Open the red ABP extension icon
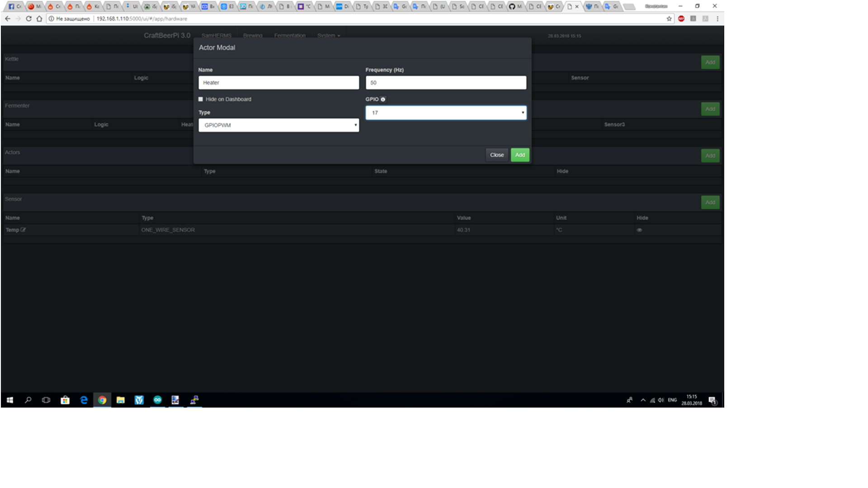 (x=681, y=19)
